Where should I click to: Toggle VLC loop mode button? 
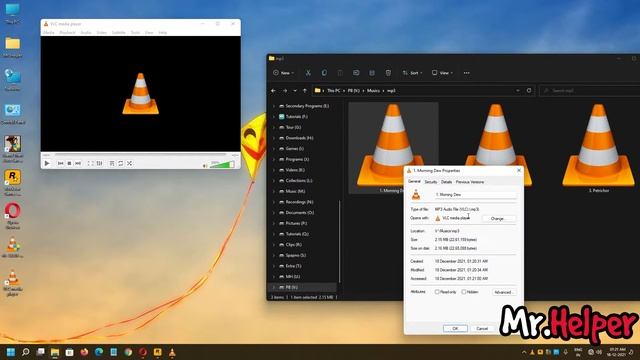[121, 163]
